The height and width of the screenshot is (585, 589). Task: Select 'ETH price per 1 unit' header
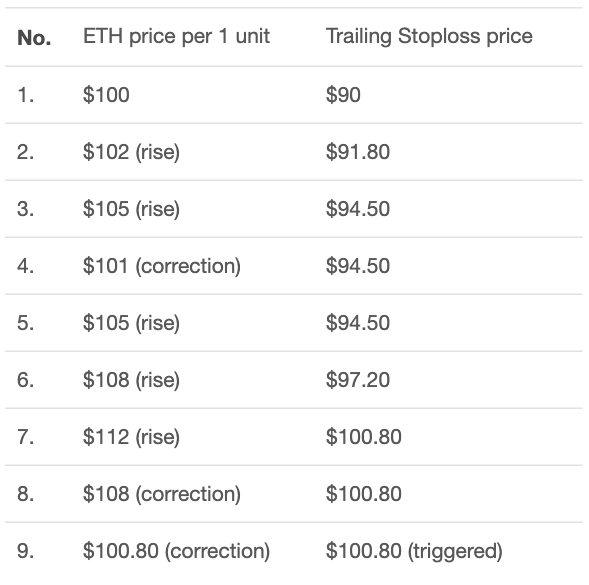tap(176, 37)
